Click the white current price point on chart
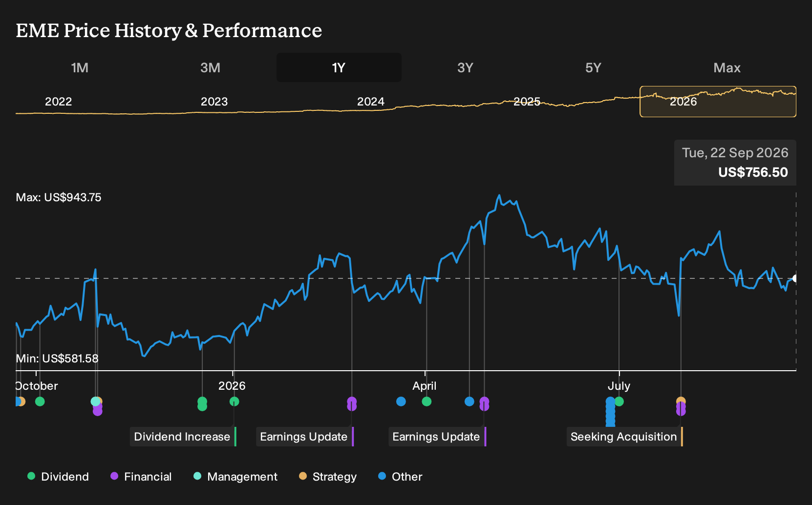Image resolution: width=812 pixels, height=505 pixels. [796, 278]
